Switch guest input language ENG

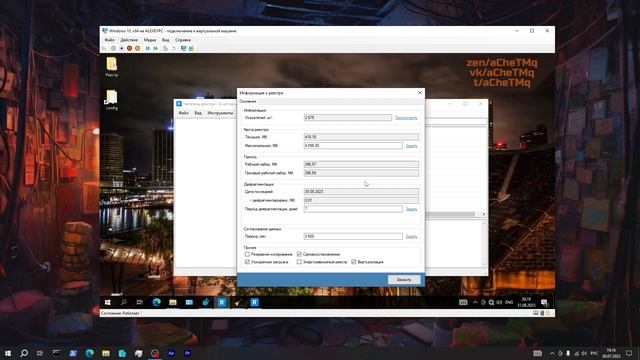[509, 302]
